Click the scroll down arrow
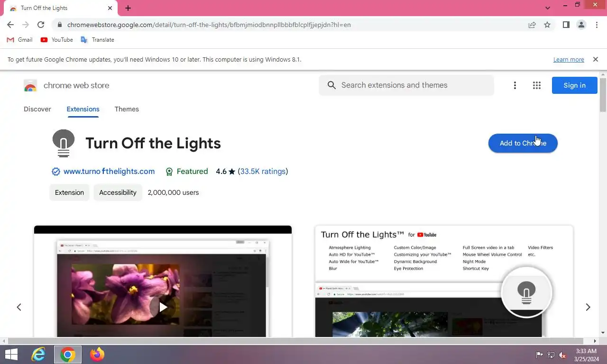The image size is (607, 364). (603, 333)
